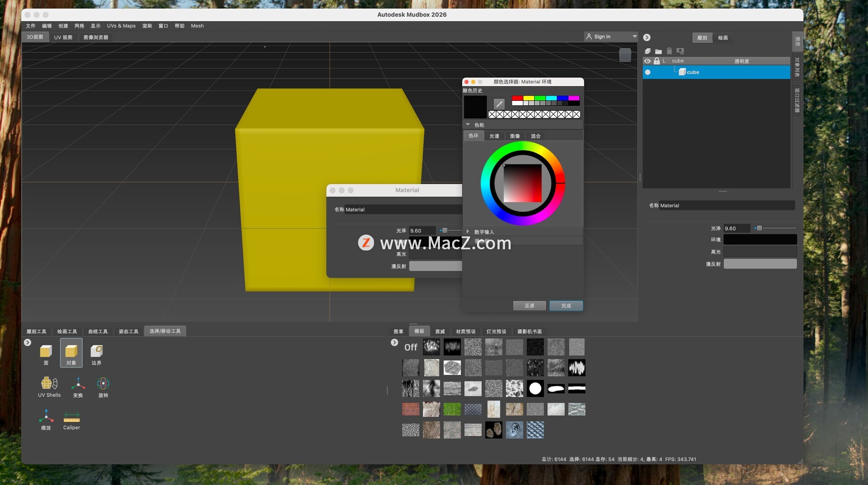This screenshot has width=868, height=485.
Task: Open the tools tray arrow menu
Action: [x=28, y=343]
